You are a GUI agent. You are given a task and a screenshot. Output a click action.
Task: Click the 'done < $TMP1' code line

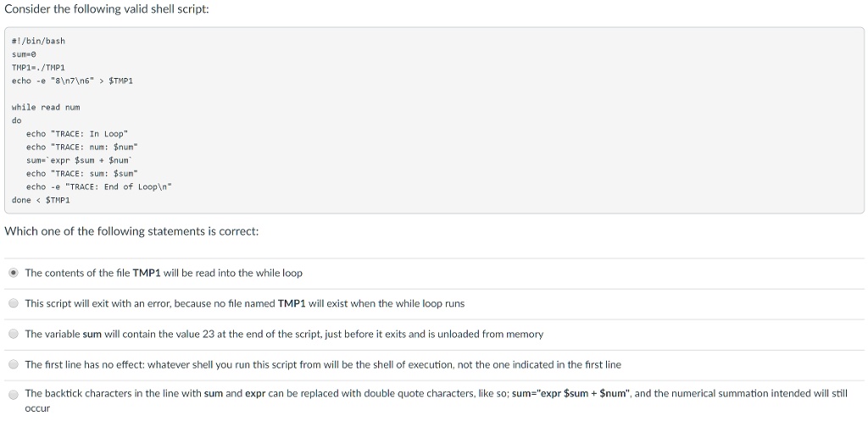(x=41, y=200)
